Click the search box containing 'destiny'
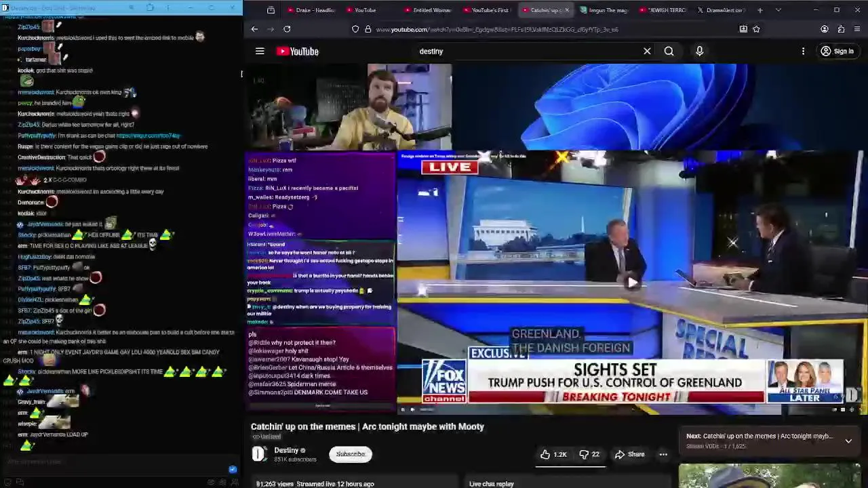This screenshot has width=868, height=488. tap(526, 51)
